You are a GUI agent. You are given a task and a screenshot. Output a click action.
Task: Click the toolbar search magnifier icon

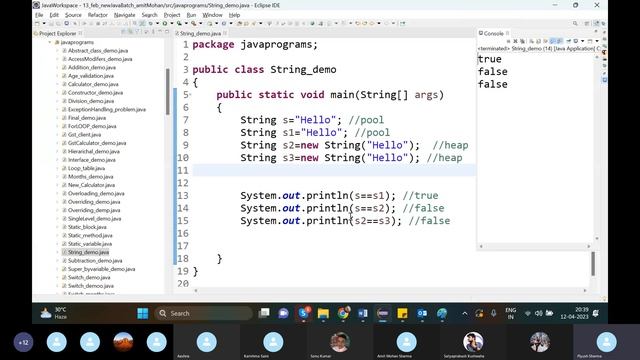pyautogui.click(x=575, y=24)
